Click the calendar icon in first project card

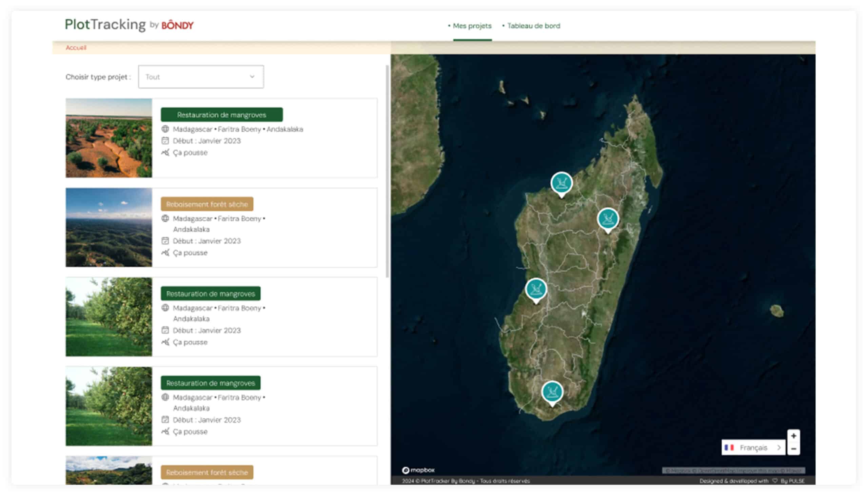pos(165,141)
